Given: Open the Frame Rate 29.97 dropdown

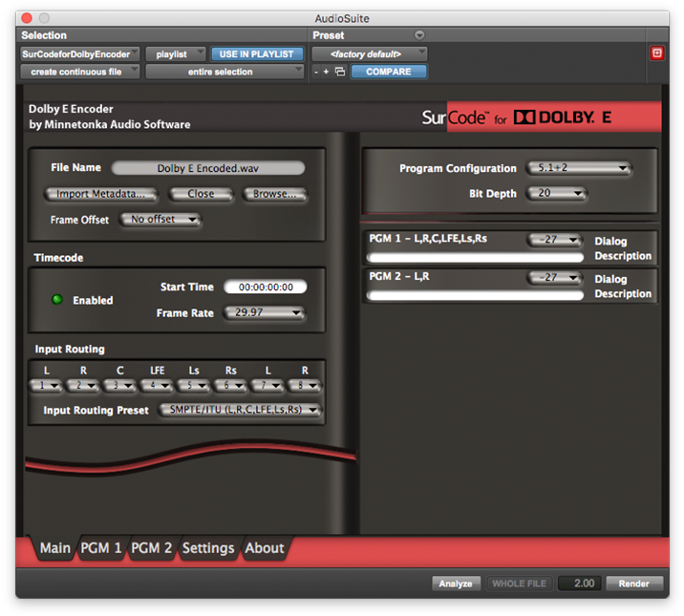Looking at the screenshot, I should pos(265,312).
